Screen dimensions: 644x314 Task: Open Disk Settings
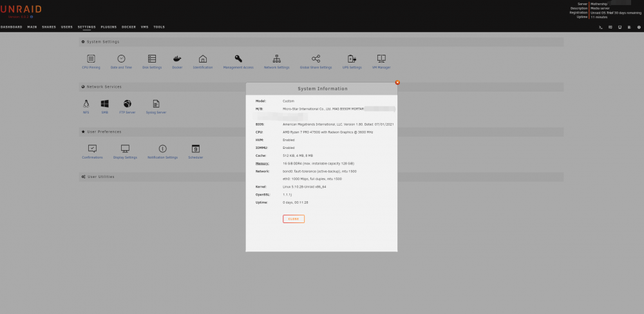tap(152, 62)
